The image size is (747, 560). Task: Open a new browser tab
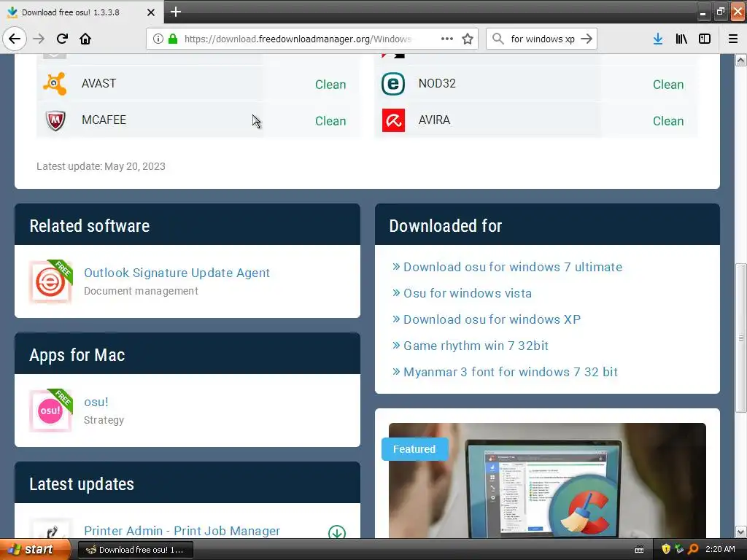pos(176,12)
